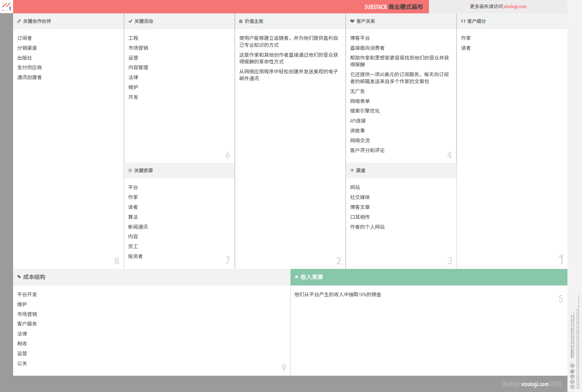582x392 pixels.
Task: Select 社交媒体 in the 渠道 section
Action: click(x=360, y=197)
